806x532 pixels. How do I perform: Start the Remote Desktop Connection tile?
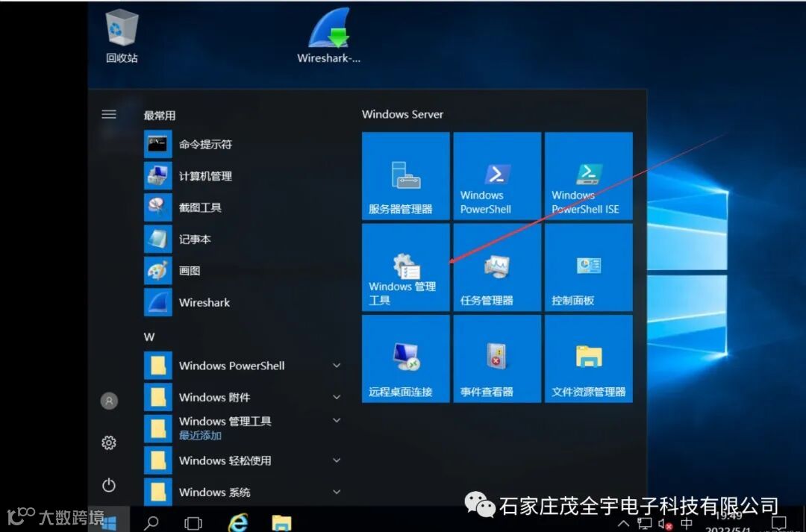[x=405, y=359]
